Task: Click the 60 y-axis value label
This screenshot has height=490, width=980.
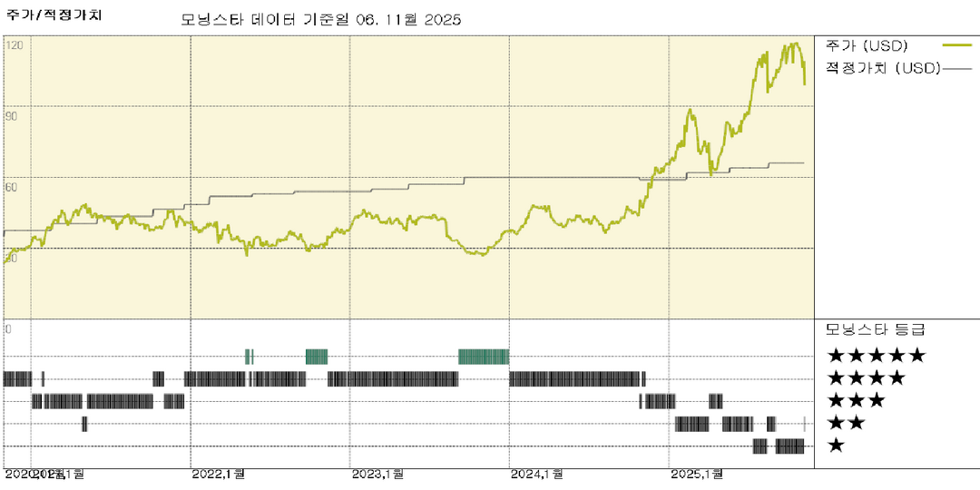Action: [x=12, y=186]
